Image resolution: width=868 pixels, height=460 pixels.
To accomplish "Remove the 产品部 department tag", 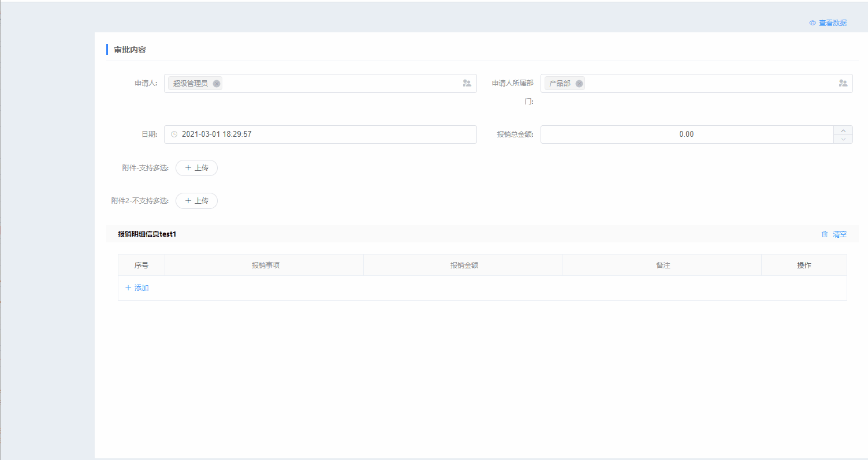I will 579,84.
